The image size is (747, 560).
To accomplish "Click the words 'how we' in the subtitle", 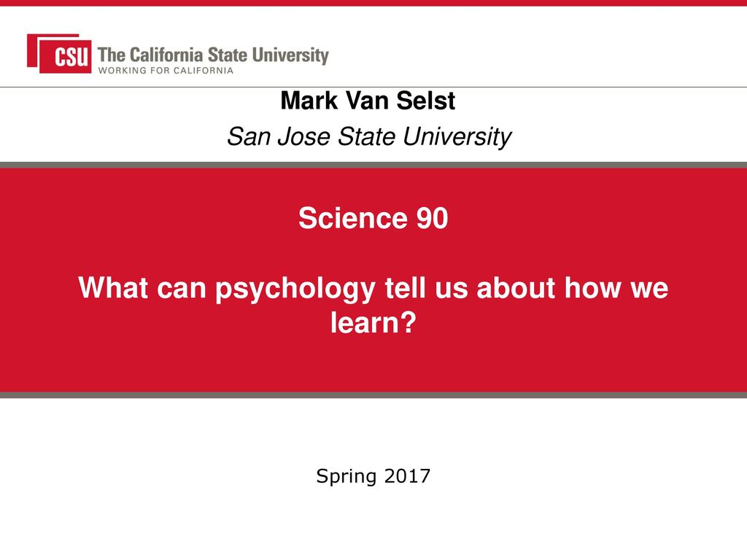I will (616, 287).
